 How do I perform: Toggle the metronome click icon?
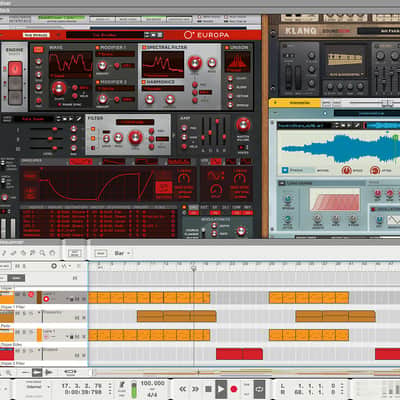pos(122,385)
